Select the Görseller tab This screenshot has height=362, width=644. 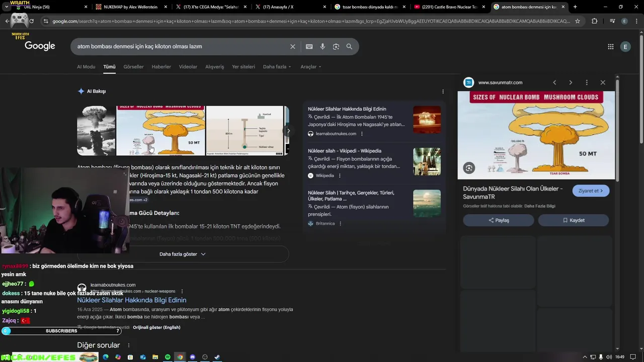click(x=133, y=67)
